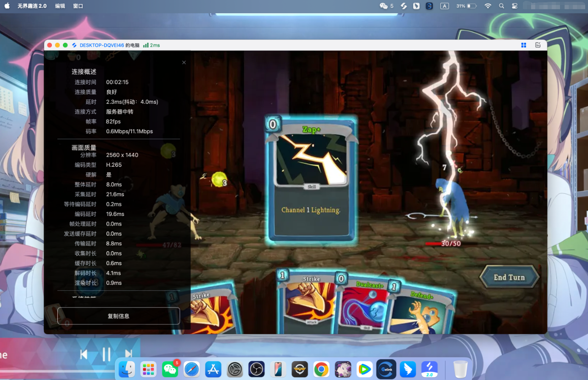Click the blue grid icon in remote window title bar
Image resolution: width=588 pixels, height=380 pixels.
pyautogui.click(x=523, y=45)
